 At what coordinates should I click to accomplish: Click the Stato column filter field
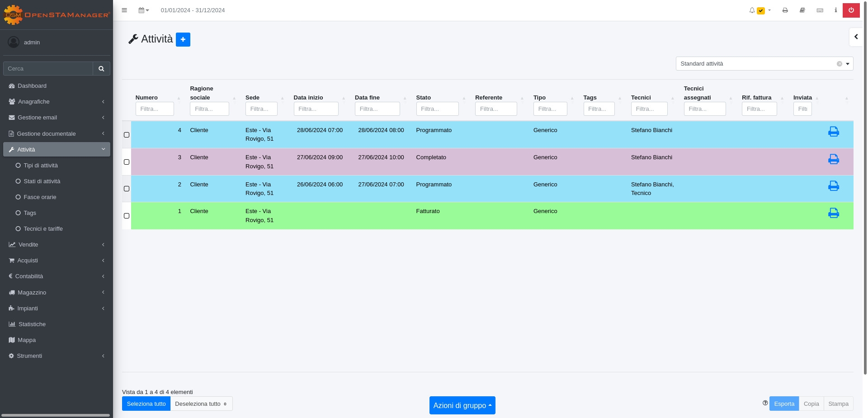(437, 109)
